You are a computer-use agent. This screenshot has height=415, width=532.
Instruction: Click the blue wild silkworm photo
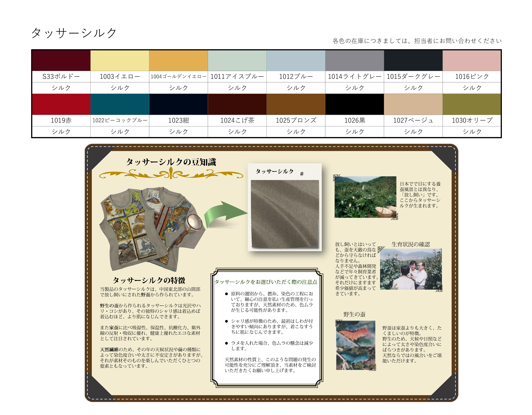click(x=356, y=358)
